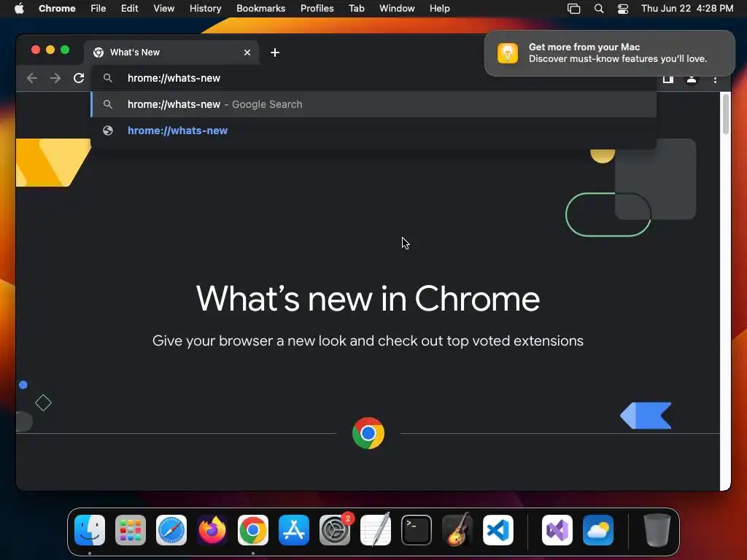
Task: Choose the Google Search suggestion for hrome://whats-new
Action: tap(373, 104)
